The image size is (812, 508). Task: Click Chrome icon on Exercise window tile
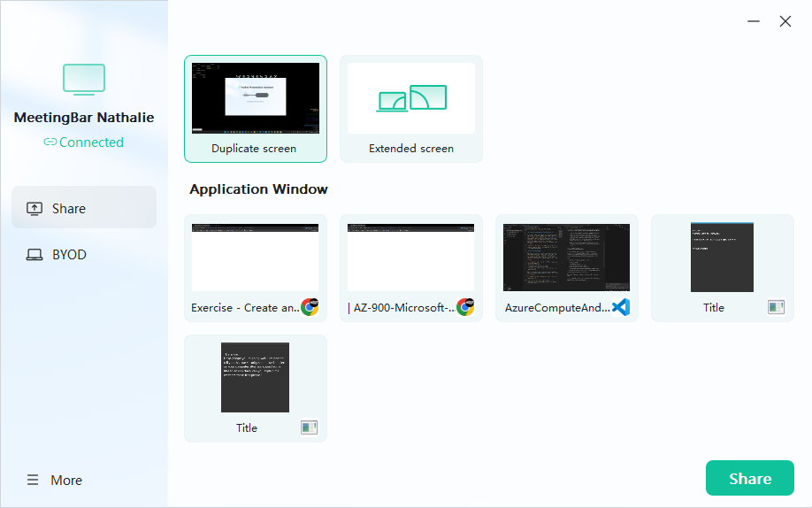pyautogui.click(x=310, y=307)
